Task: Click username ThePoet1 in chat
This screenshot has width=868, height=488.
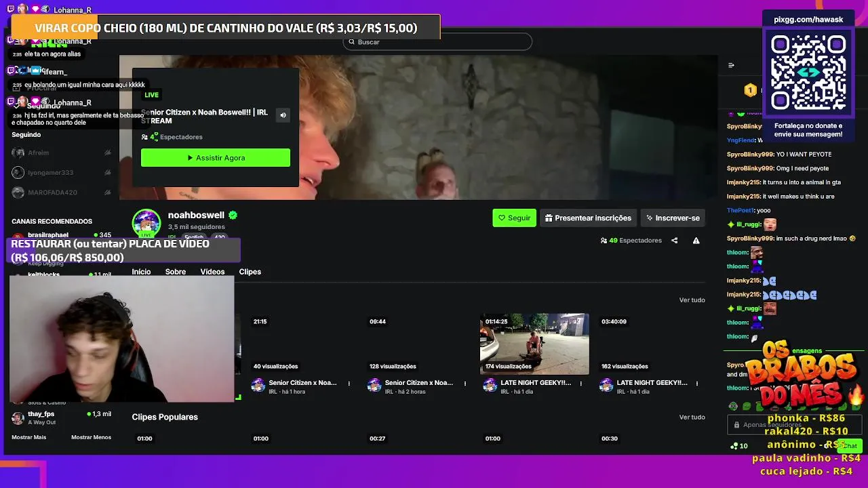Action: (741, 211)
